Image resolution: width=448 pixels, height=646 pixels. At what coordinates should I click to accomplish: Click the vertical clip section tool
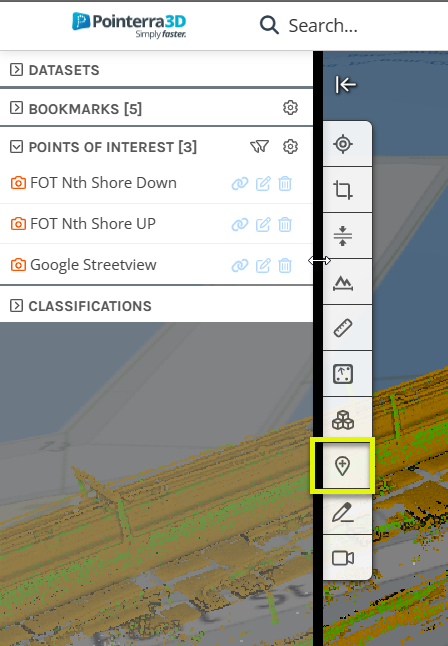(342, 236)
